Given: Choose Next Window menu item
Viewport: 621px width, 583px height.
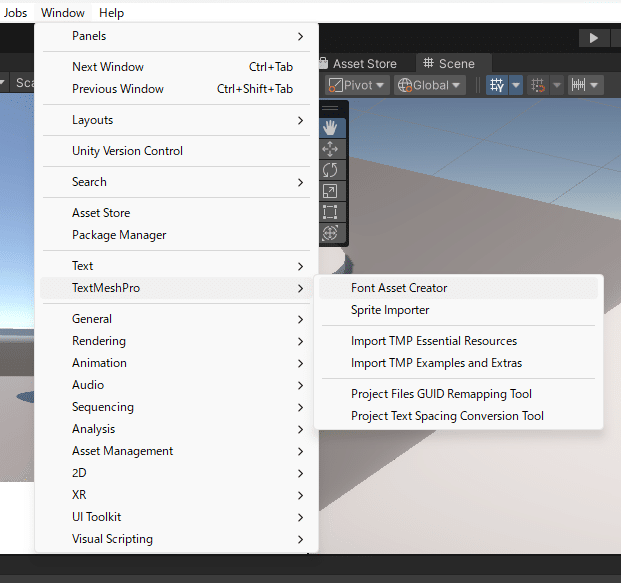Looking at the screenshot, I should (176, 67).
